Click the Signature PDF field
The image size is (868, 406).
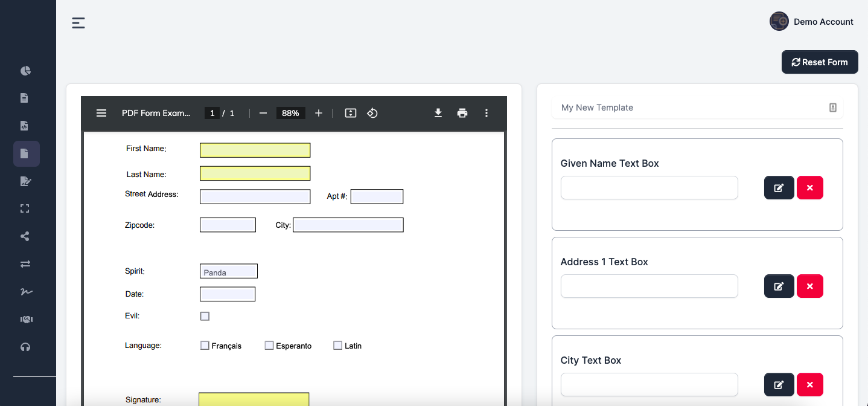[254, 399]
